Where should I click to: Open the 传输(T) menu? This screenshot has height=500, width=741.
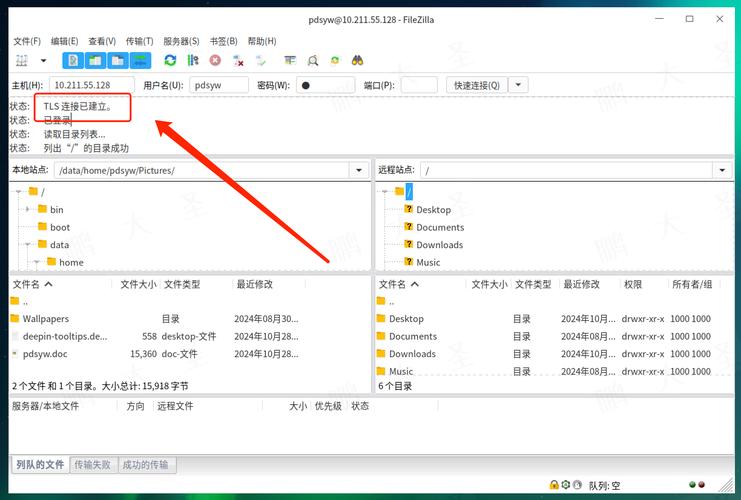click(x=139, y=41)
